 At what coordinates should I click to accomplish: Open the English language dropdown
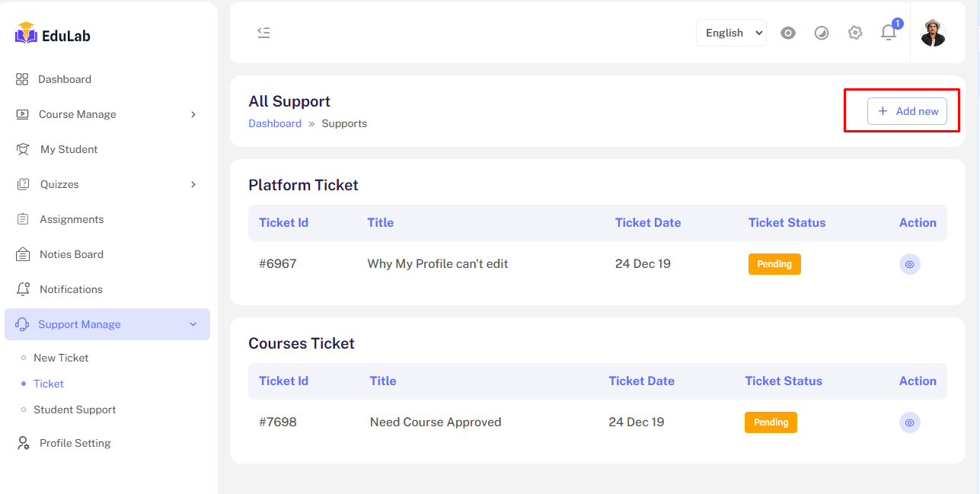[x=731, y=33]
